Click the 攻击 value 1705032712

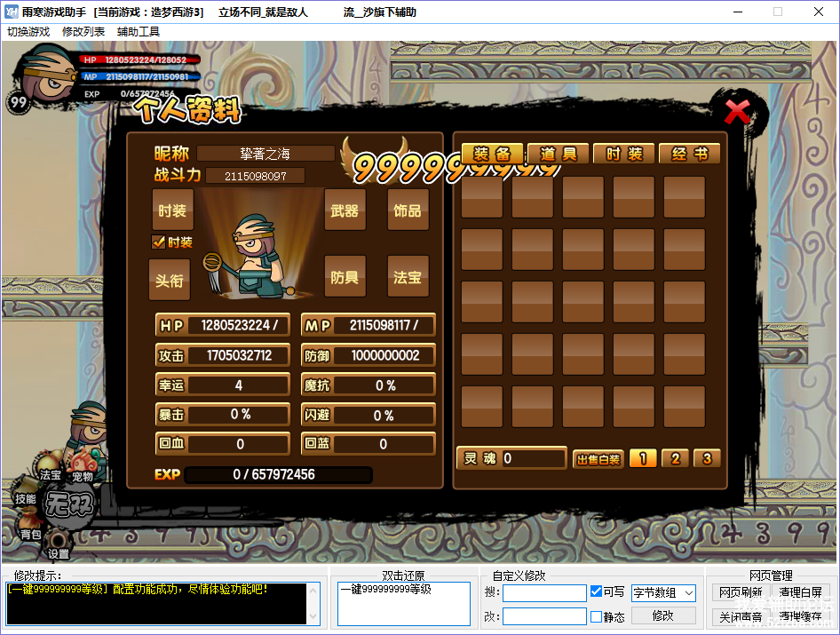tap(240, 355)
